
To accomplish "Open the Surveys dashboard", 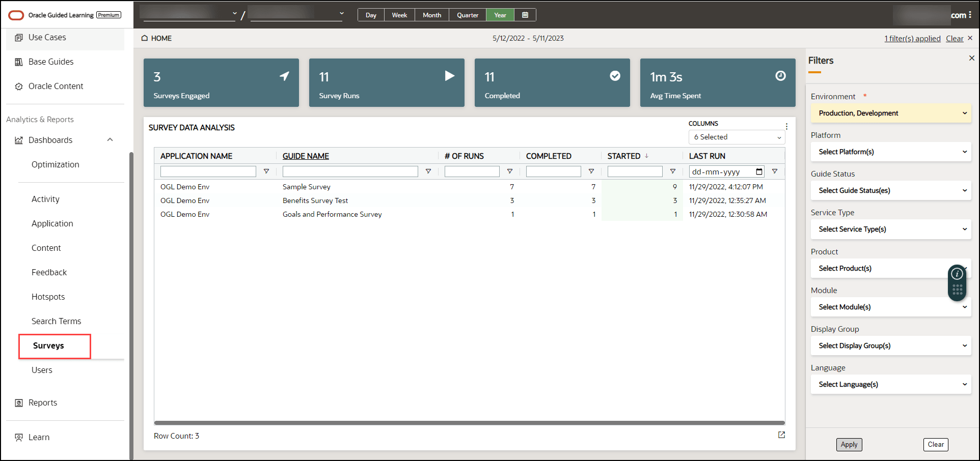I will [49, 346].
